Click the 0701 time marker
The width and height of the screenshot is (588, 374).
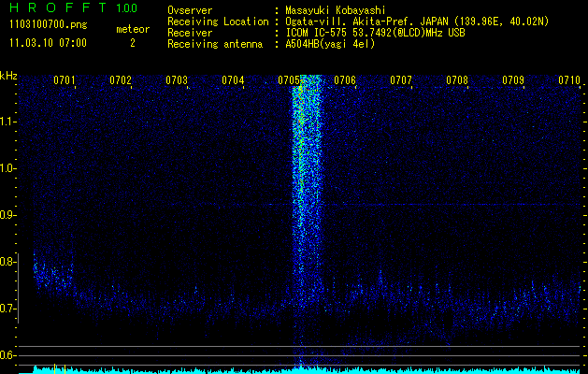coord(65,80)
